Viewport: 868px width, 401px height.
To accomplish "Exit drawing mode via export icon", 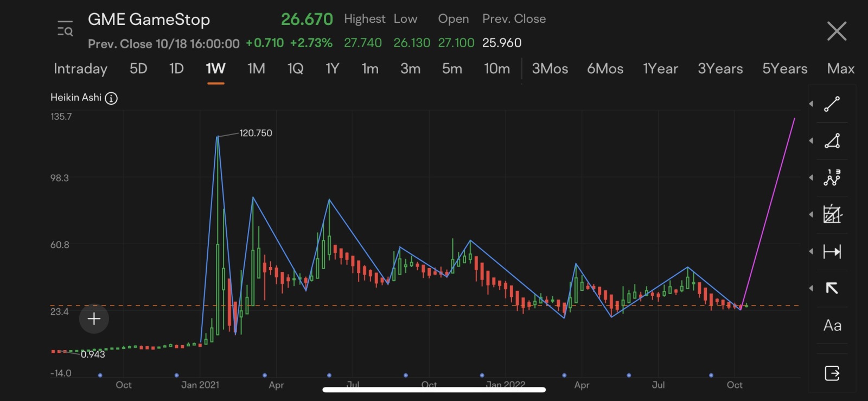I will [x=832, y=373].
